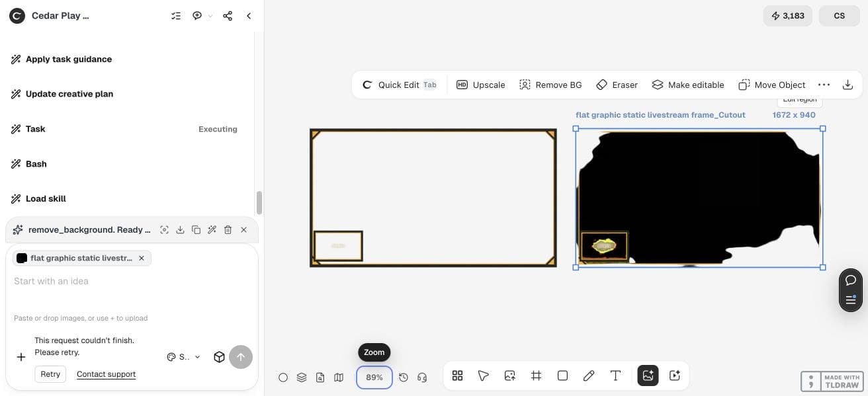Focus the Start with an idea prompt field
Screen dimensions: 868x396
coord(132,282)
